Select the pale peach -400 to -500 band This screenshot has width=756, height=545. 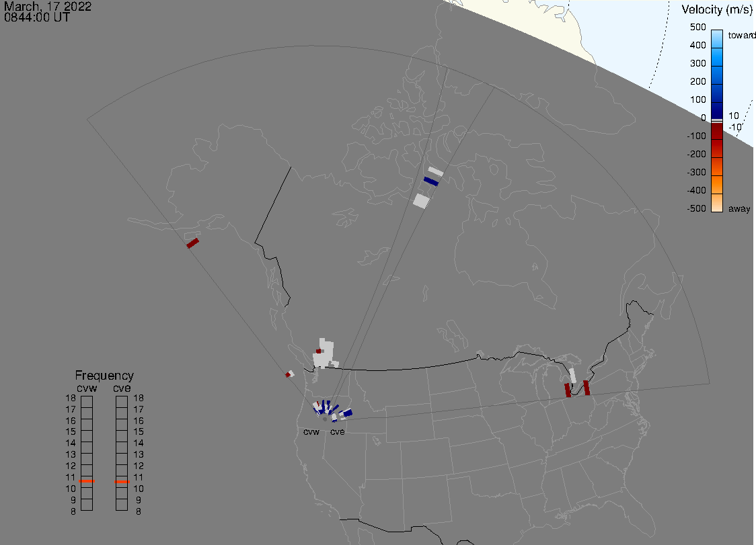(717, 202)
